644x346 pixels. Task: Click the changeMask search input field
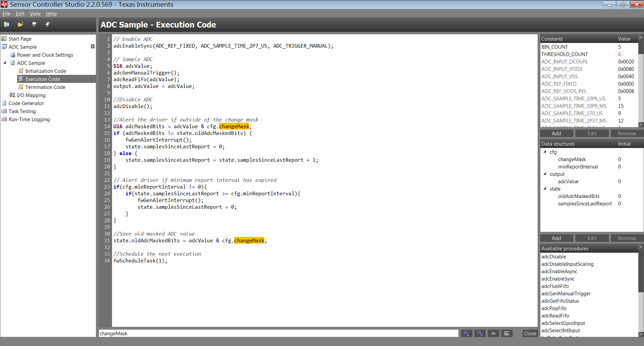tap(278, 333)
